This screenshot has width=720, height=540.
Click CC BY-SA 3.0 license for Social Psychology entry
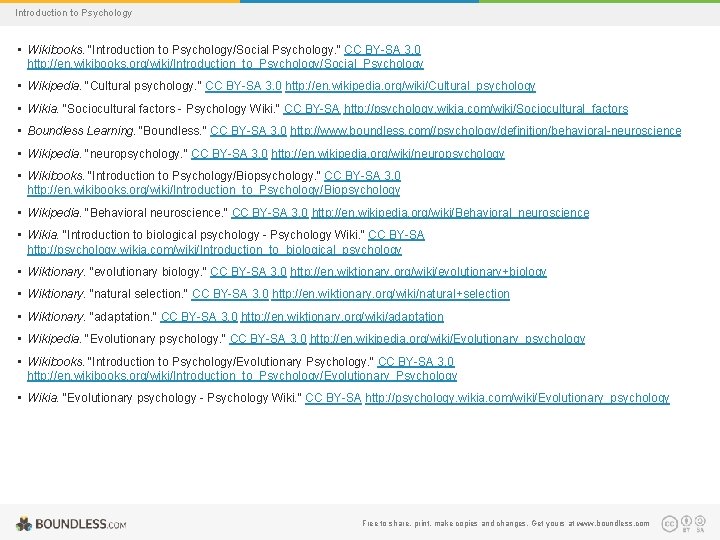pos(382,50)
